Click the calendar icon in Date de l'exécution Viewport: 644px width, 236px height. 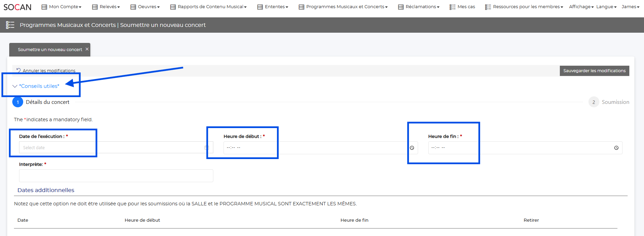(x=206, y=147)
